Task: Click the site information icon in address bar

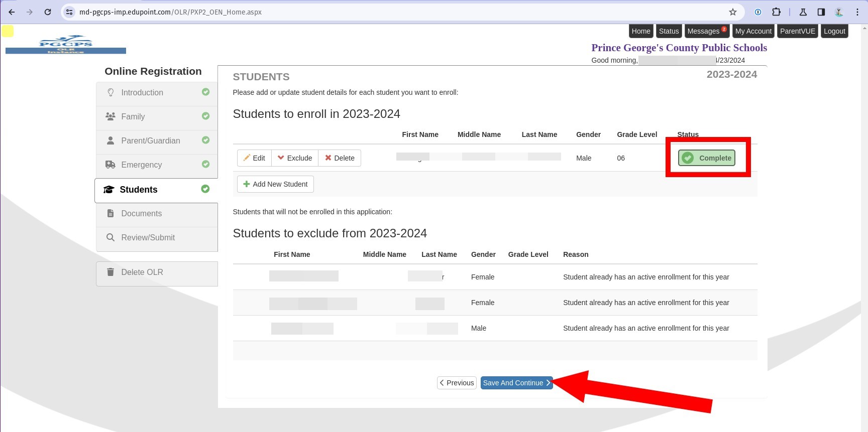Action: [x=70, y=12]
